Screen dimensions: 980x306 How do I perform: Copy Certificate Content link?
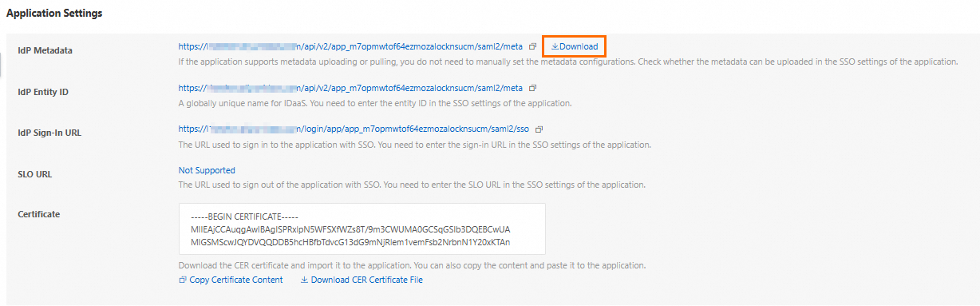click(231, 280)
